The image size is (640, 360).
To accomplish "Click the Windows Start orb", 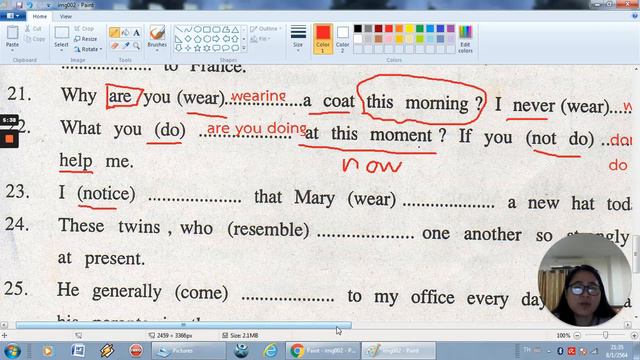I will pyautogui.click(x=12, y=351).
